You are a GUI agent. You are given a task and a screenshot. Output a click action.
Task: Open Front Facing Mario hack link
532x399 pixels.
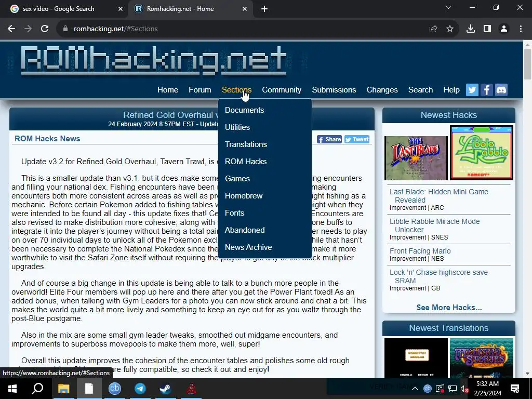click(420, 251)
